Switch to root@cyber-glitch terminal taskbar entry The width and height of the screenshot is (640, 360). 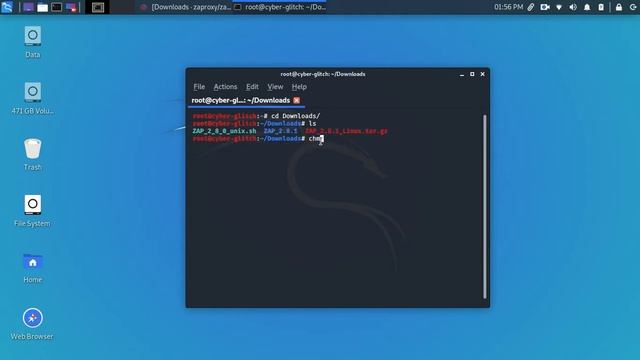coord(280,7)
